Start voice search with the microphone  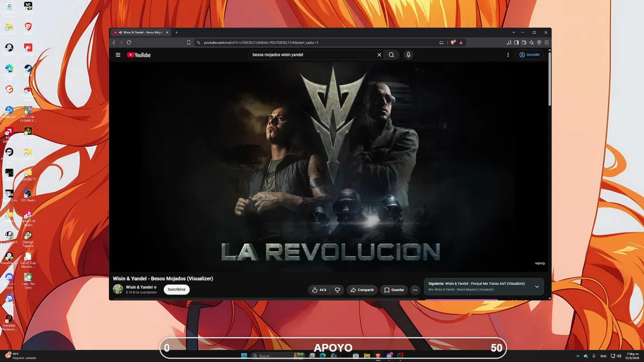pyautogui.click(x=409, y=55)
